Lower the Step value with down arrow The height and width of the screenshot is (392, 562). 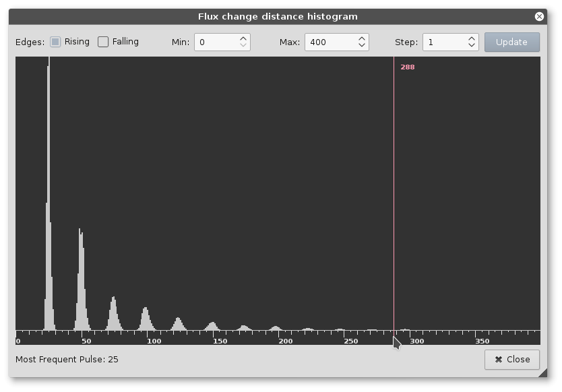(472, 46)
